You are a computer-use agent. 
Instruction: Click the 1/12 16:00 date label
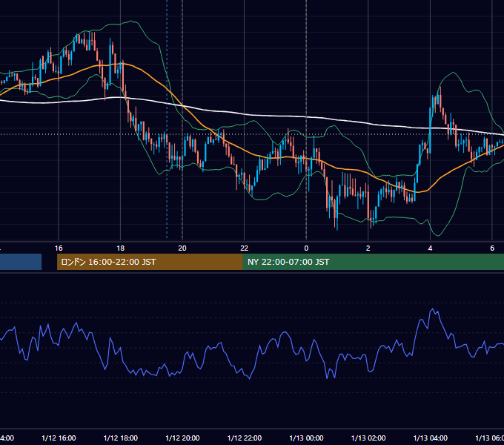tap(59, 438)
